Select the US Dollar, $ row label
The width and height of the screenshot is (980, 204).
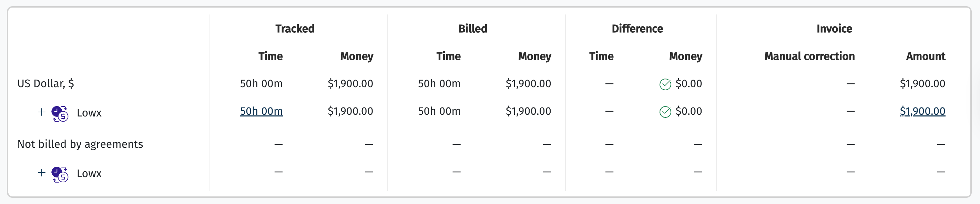pyautogui.click(x=45, y=83)
